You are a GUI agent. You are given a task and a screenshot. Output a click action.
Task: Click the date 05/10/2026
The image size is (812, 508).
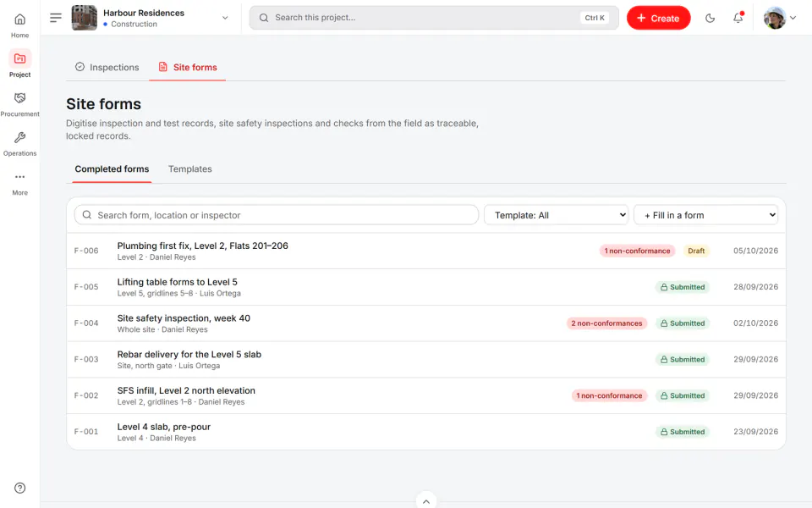tap(755, 251)
